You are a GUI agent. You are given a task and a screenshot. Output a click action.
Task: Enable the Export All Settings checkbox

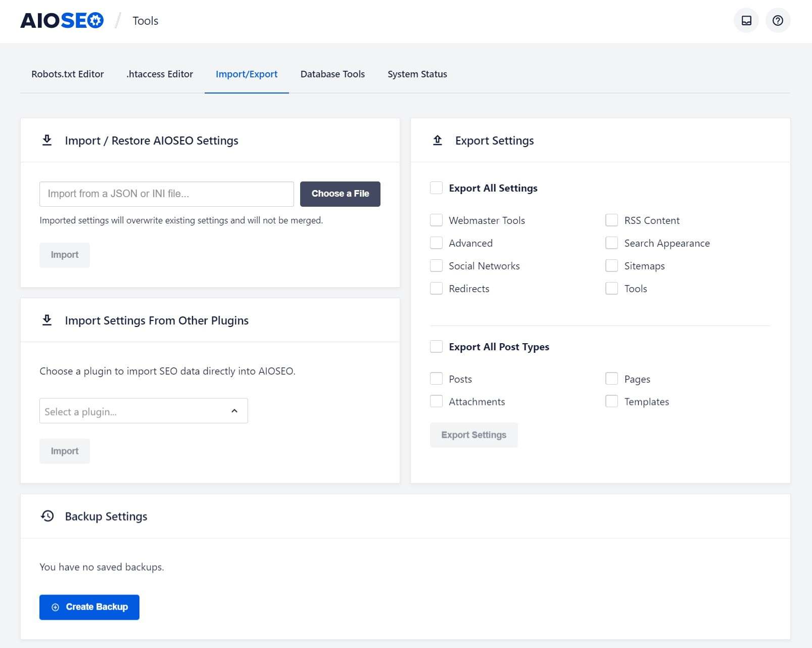point(436,188)
